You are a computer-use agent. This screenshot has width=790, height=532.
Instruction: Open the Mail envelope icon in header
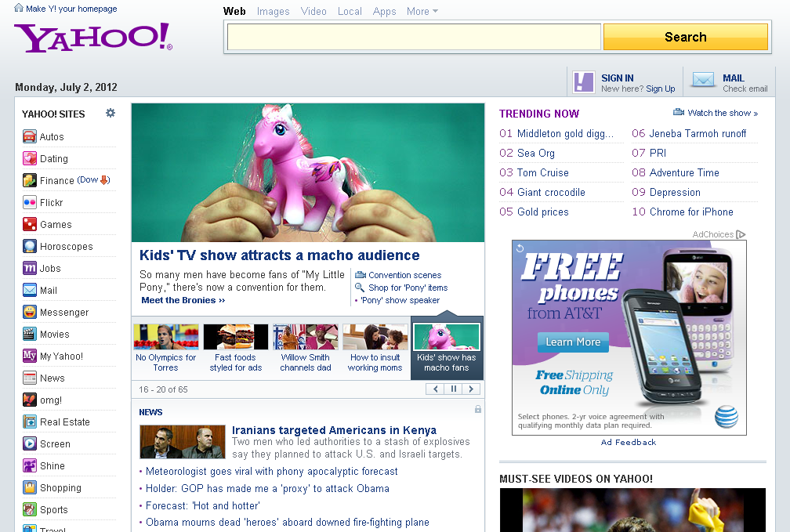pyautogui.click(x=703, y=81)
